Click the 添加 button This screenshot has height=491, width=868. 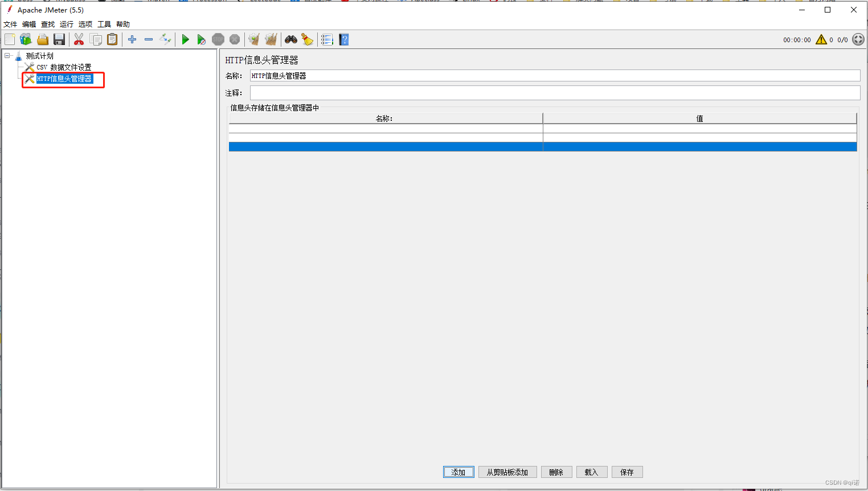click(x=458, y=472)
